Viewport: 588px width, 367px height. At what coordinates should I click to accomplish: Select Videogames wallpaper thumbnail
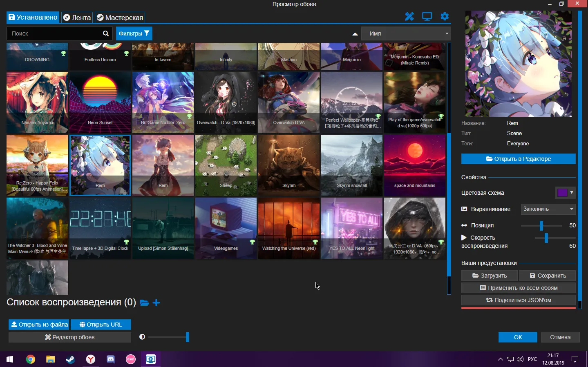click(x=226, y=228)
